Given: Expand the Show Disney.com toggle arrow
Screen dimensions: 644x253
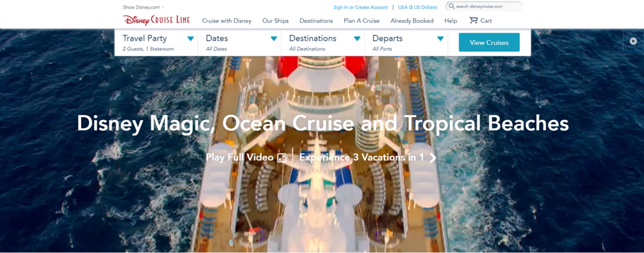Looking at the screenshot, I should coord(163,8).
